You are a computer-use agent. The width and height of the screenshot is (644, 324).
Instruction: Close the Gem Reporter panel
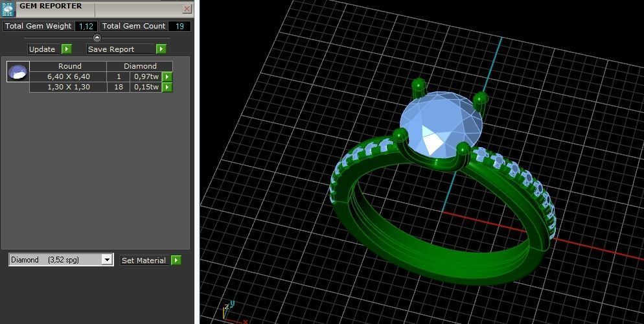click(187, 8)
